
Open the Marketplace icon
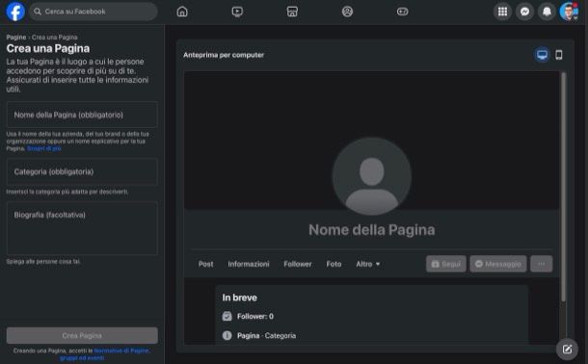pos(292,12)
